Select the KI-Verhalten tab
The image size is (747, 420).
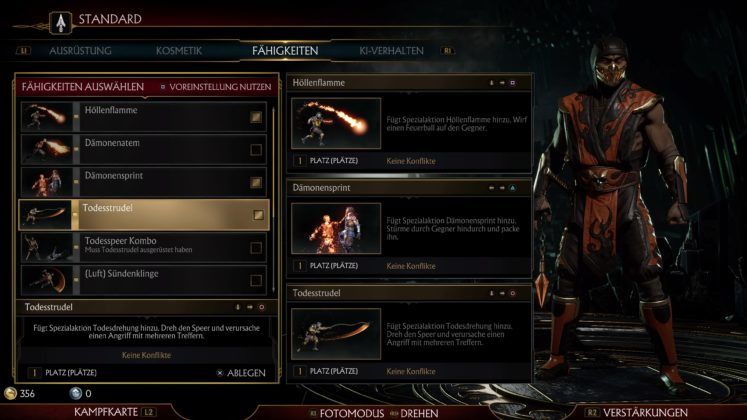coord(391,50)
